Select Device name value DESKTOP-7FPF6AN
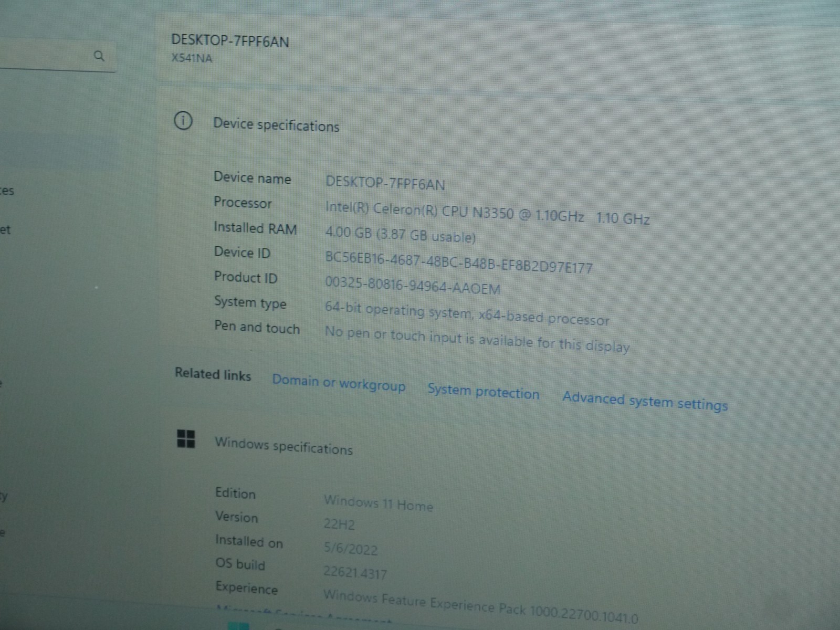The width and height of the screenshot is (840, 630). click(385, 183)
